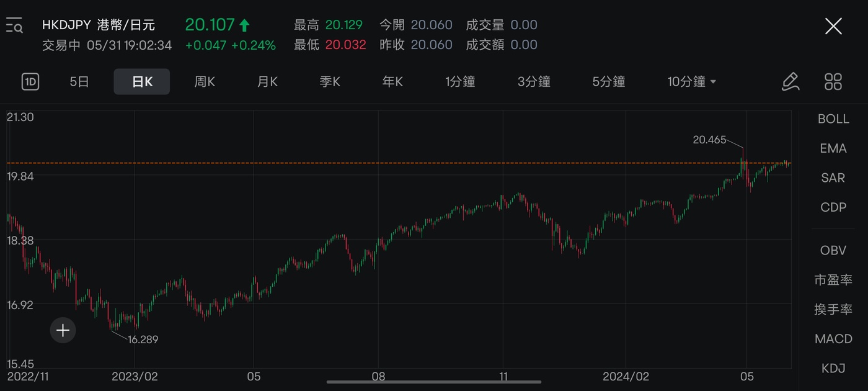Expand the 10分鐘 interval dropdown
This screenshot has width=868, height=391.
pos(691,81)
